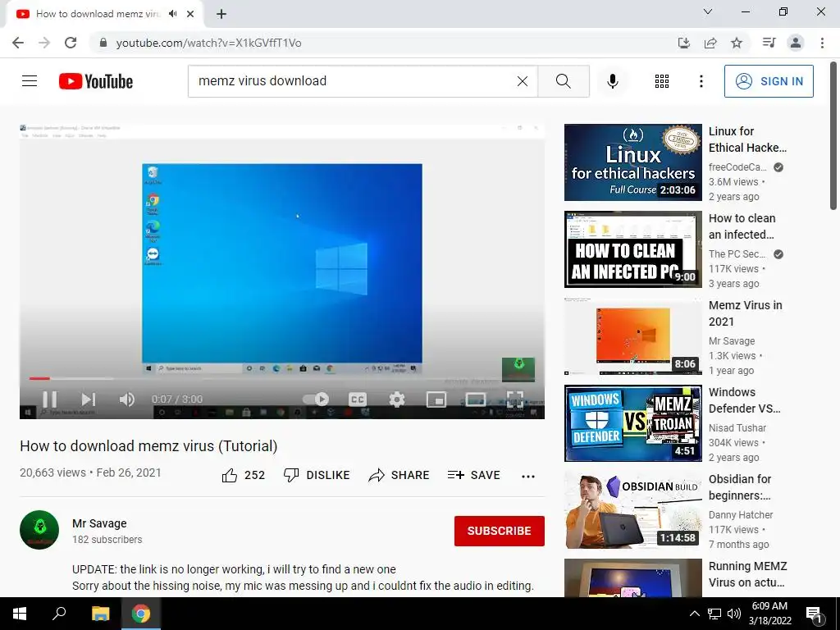This screenshot has width=840, height=630.
Task: Click the address bar URL
Action: (209, 43)
